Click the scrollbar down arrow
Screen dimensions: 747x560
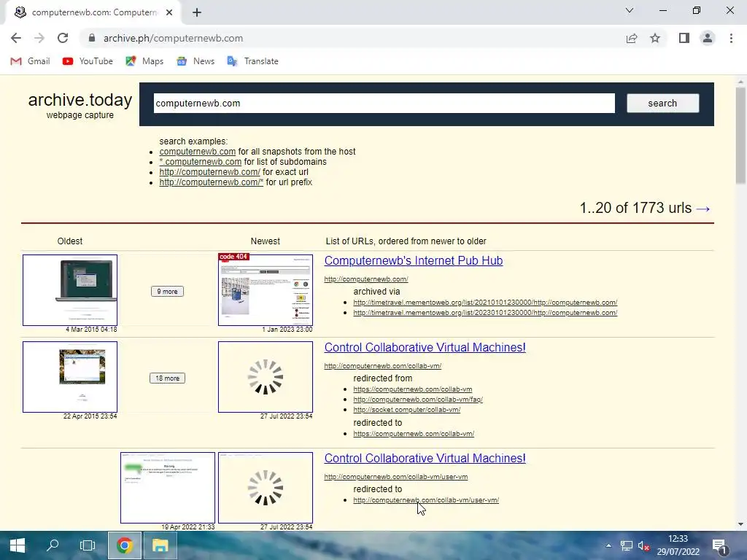740,524
